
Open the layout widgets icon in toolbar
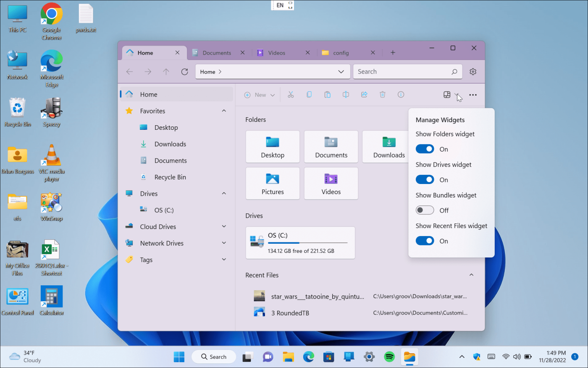447,95
